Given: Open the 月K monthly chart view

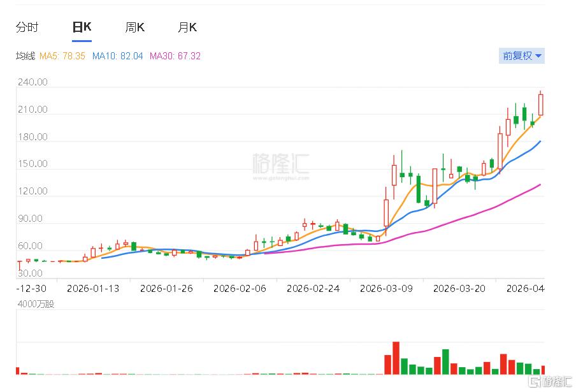Looking at the screenshot, I should coord(187,27).
